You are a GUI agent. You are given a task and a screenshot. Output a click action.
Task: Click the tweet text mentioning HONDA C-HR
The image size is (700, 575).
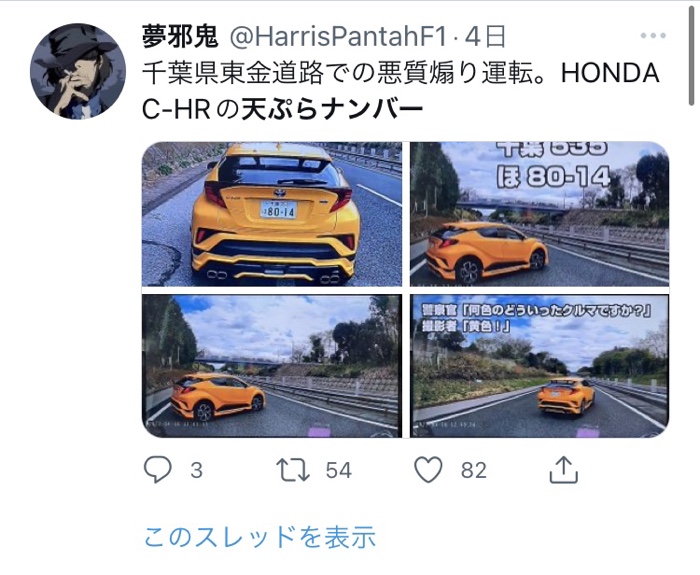[x=400, y=91]
